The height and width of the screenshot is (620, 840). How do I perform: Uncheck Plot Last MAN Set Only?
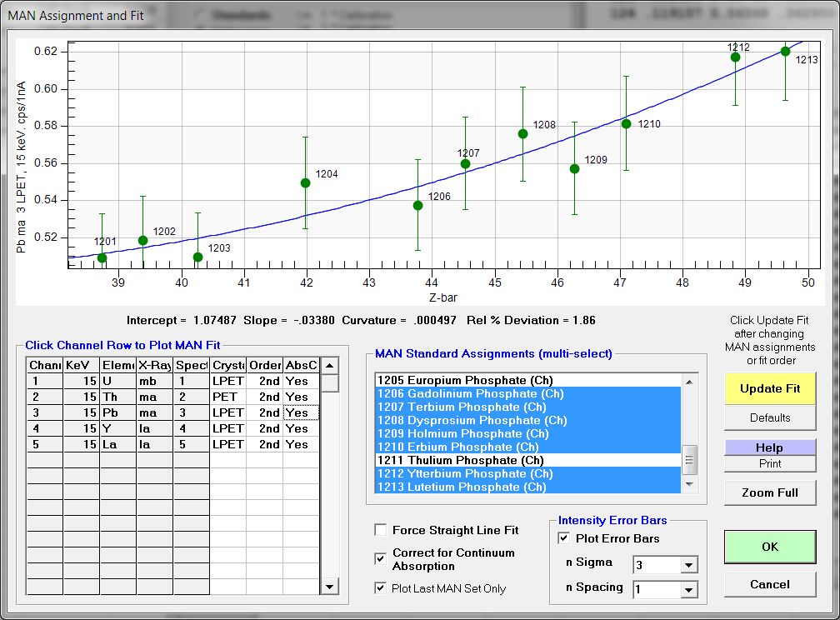[x=381, y=588]
